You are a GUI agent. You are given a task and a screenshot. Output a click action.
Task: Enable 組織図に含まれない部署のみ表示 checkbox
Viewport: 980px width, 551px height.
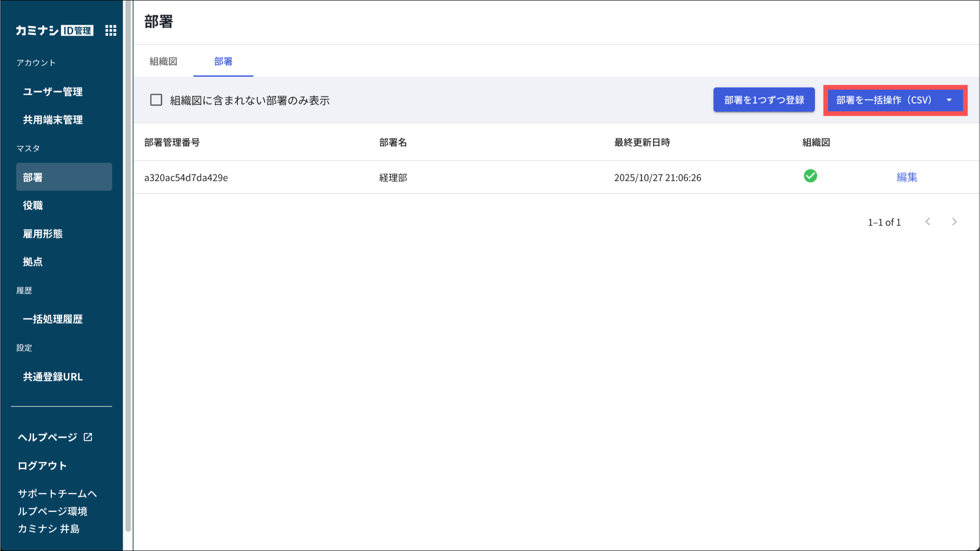click(x=156, y=100)
